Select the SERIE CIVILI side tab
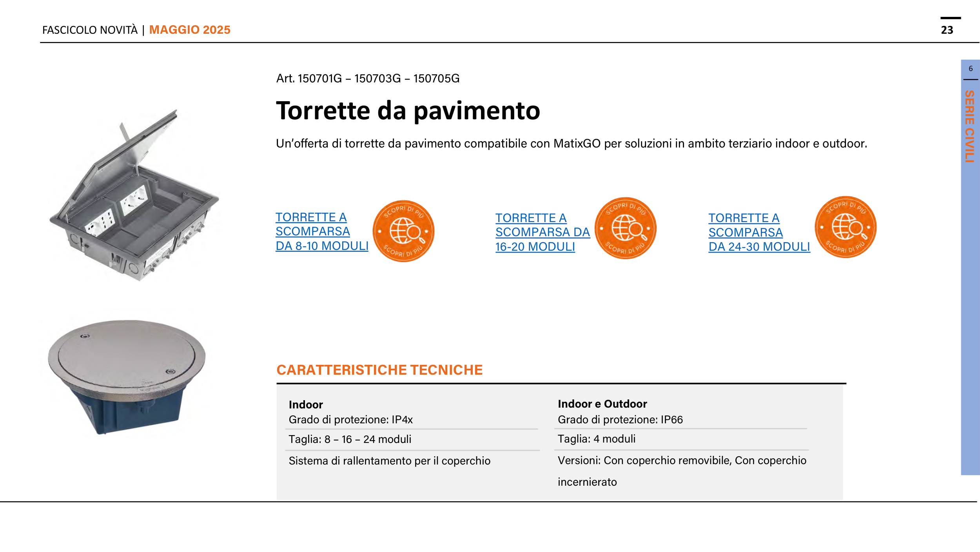The height and width of the screenshot is (552, 980). 969,126
